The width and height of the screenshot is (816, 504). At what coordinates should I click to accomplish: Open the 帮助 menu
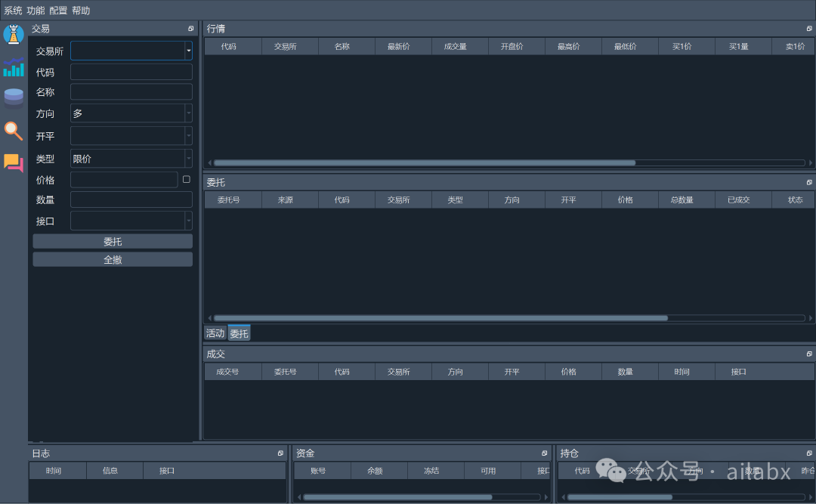(x=81, y=11)
